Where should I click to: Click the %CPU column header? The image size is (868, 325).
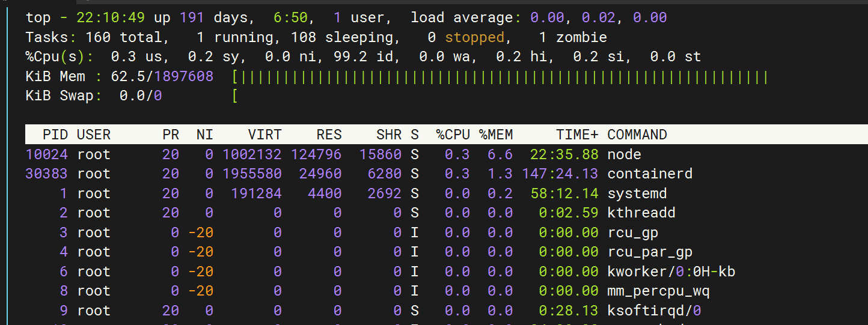pos(453,135)
